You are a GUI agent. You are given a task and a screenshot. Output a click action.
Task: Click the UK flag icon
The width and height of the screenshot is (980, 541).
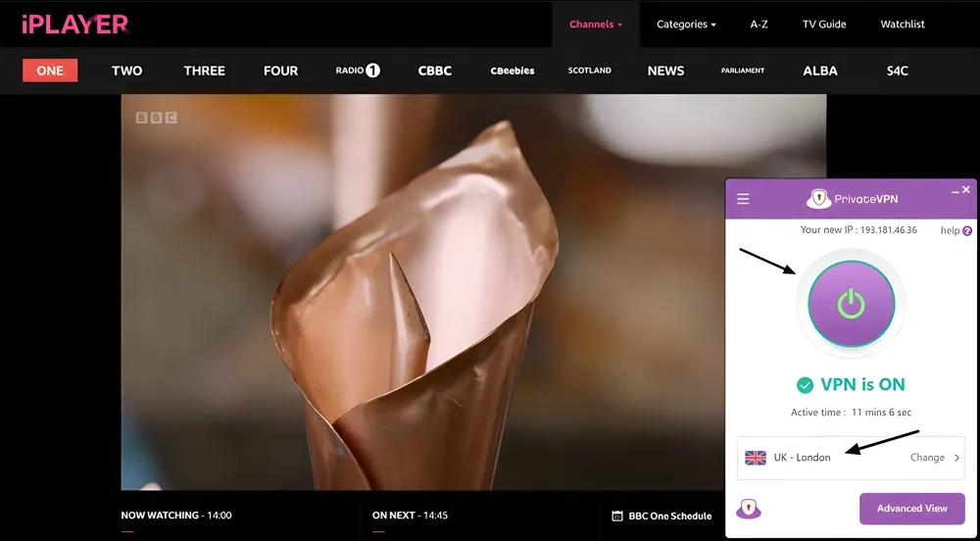tap(755, 458)
